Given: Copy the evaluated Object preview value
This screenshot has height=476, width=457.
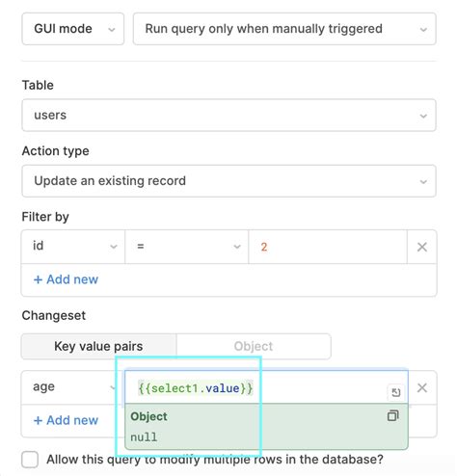Looking at the screenshot, I should (x=392, y=415).
